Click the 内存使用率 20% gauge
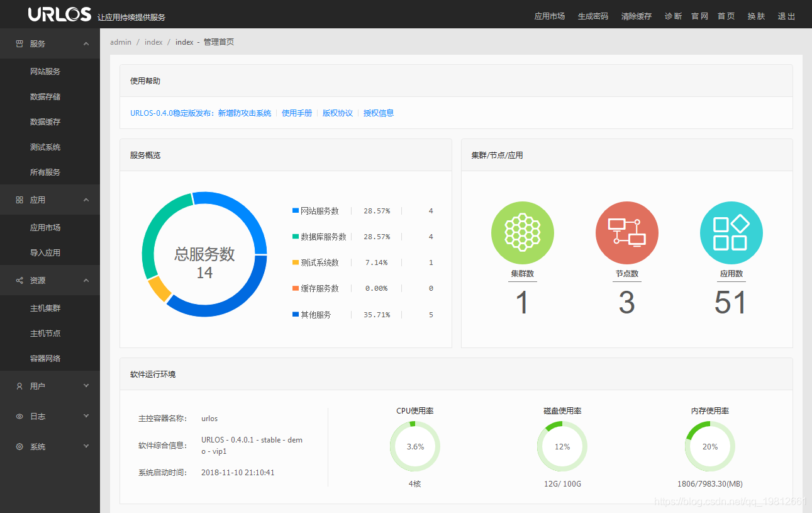The height and width of the screenshot is (513, 812). click(710, 446)
